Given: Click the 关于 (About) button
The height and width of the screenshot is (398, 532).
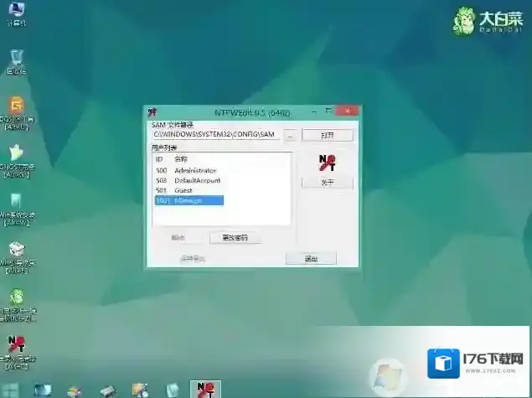Looking at the screenshot, I should click(328, 183).
